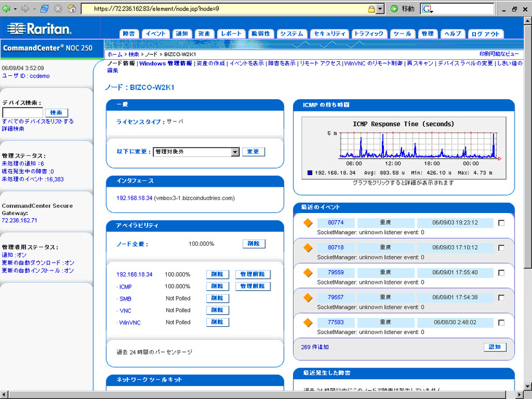Open the 269 件追加 link
This screenshot has height=399, width=532.
tap(315, 347)
